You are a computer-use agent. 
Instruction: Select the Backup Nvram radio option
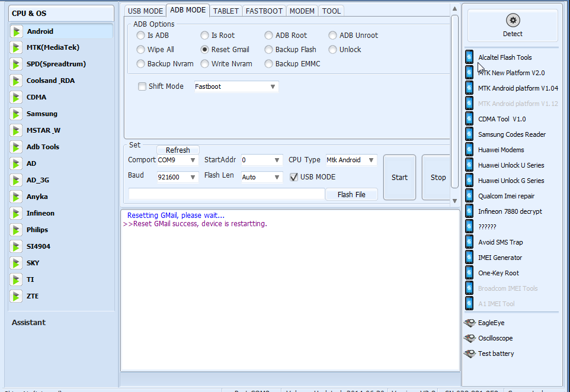tap(140, 63)
